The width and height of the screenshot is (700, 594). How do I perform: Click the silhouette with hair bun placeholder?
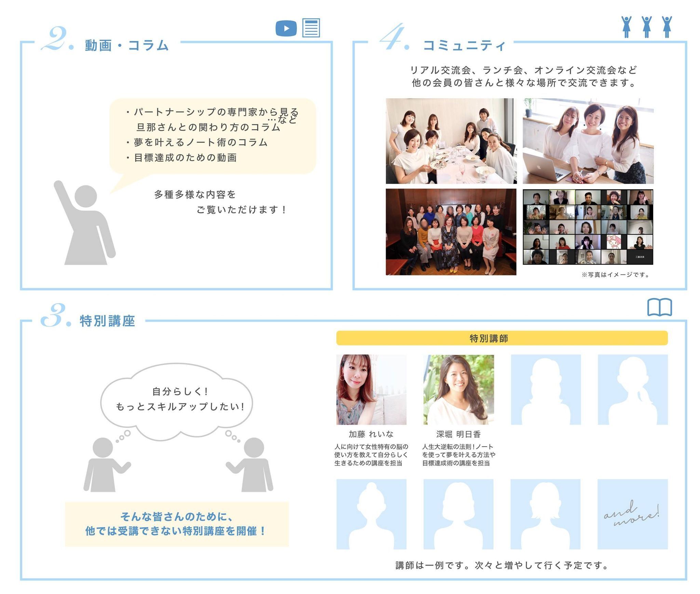(371, 514)
